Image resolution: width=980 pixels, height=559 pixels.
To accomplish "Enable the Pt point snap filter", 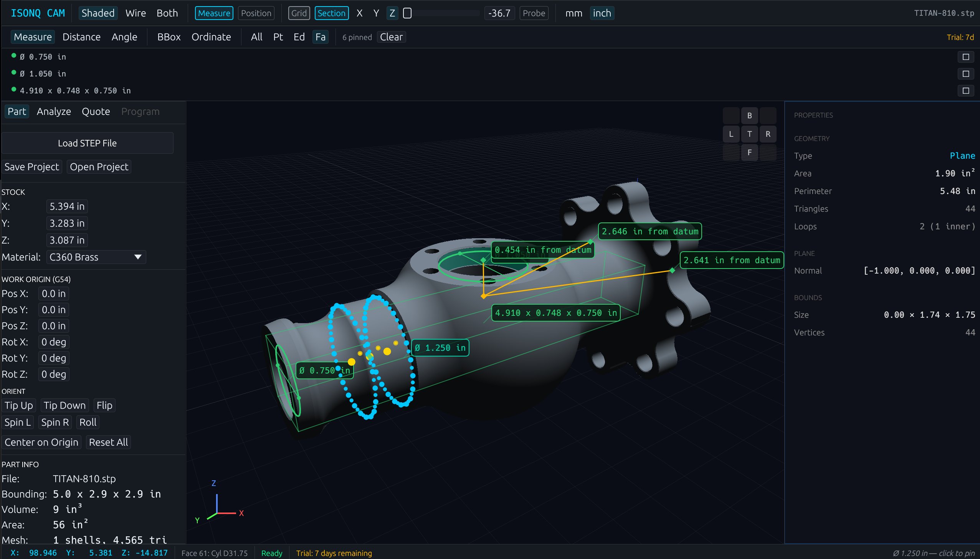I will [x=278, y=37].
